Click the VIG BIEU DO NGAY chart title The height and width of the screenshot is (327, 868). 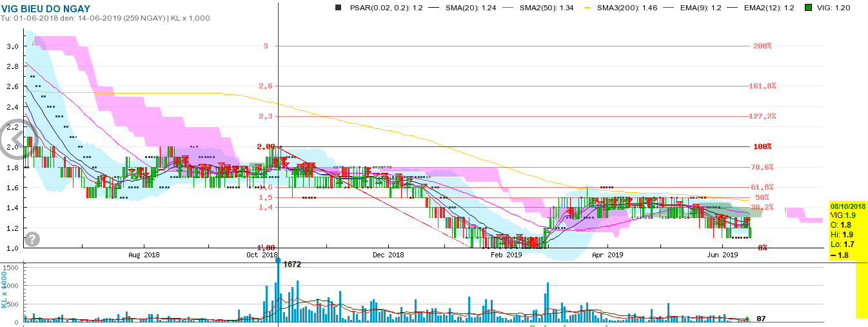point(46,8)
